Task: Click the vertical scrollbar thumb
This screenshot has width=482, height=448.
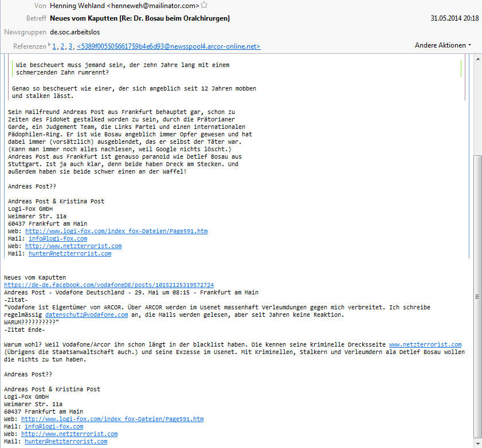Action: pos(477,297)
